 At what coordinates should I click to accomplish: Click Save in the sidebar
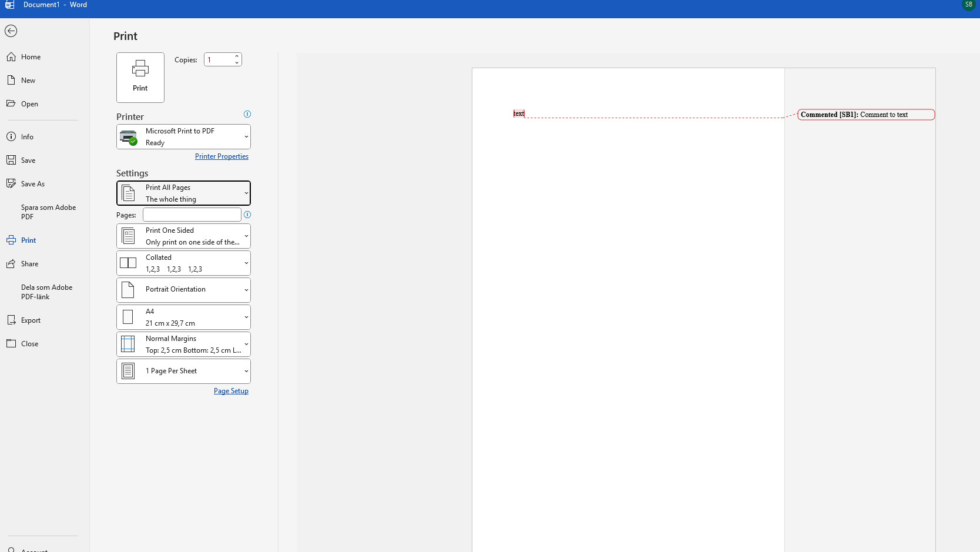[x=45, y=160]
